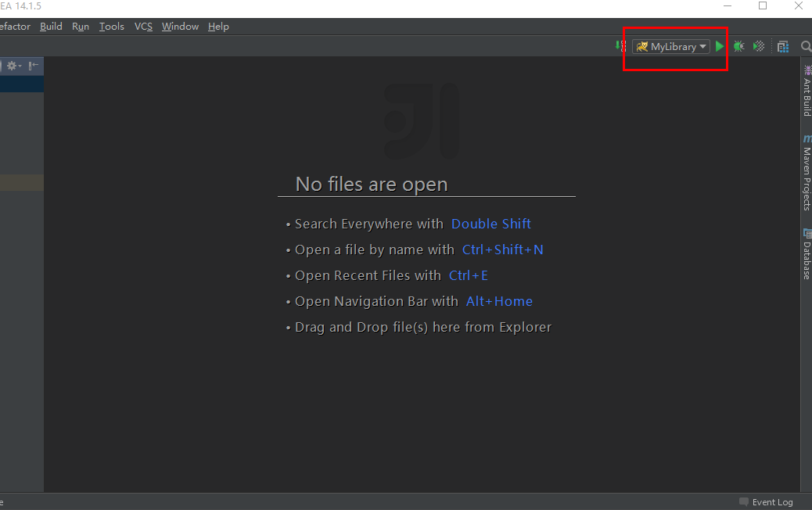The height and width of the screenshot is (510, 812).
Task: Open the Ant Build tool window tab
Action: pos(807,91)
